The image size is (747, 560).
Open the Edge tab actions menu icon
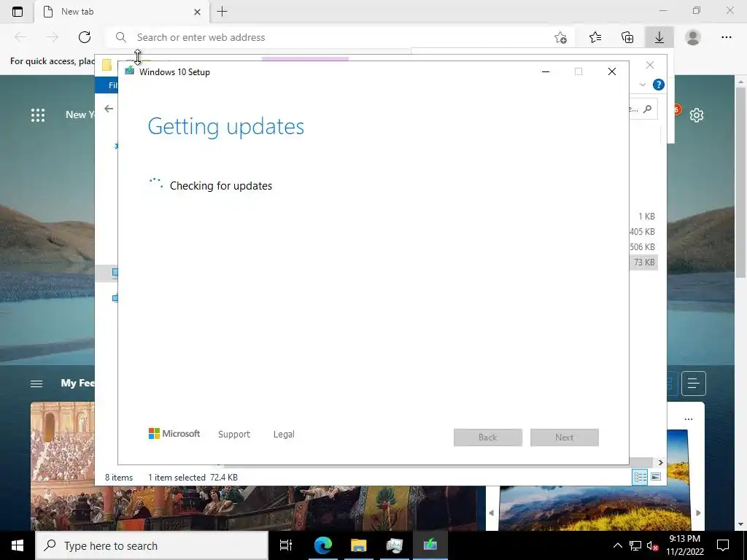coord(18,12)
